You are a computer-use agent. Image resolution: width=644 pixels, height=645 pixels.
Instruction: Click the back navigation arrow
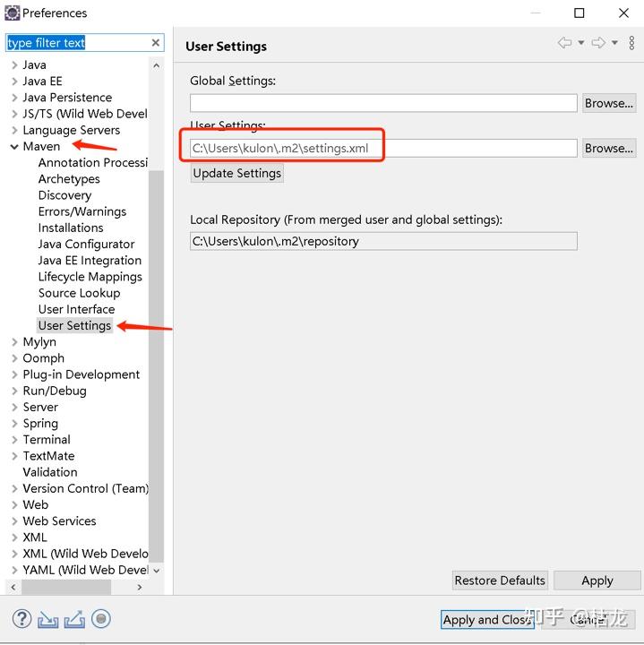[x=564, y=43]
